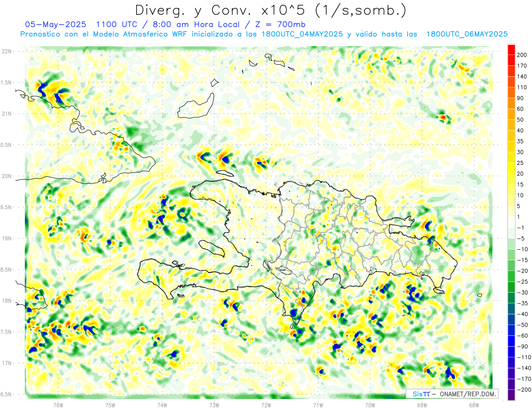This screenshot has height=411, width=532.
Task: Click the '71W' longitude axis label
Action: pyautogui.click(x=318, y=405)
